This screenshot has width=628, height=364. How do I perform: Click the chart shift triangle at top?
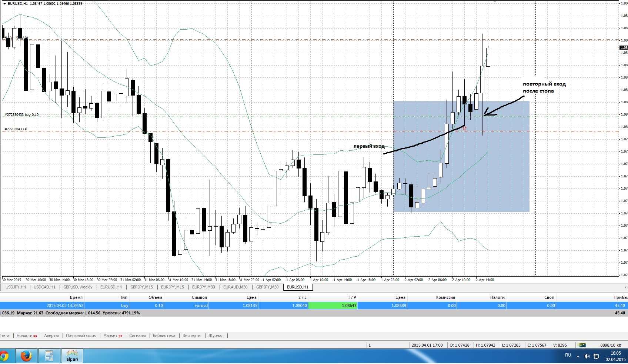click(x=495, y=1)
